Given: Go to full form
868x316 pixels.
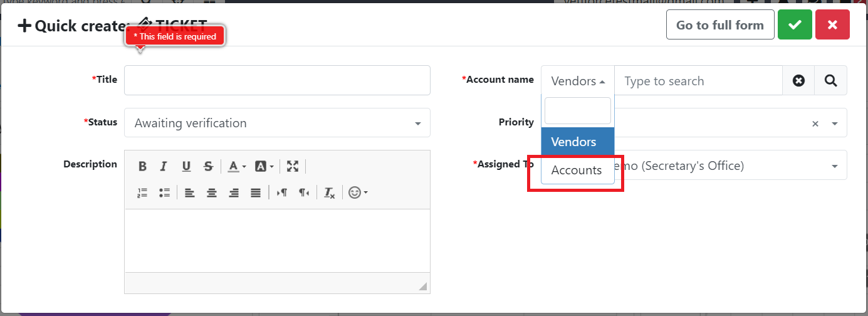Looking at the screenshot, I should coord(720,25).
